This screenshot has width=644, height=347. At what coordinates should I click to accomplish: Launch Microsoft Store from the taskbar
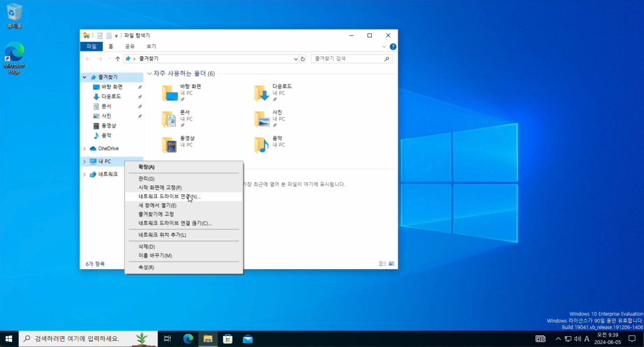click(x=228, y=339)
